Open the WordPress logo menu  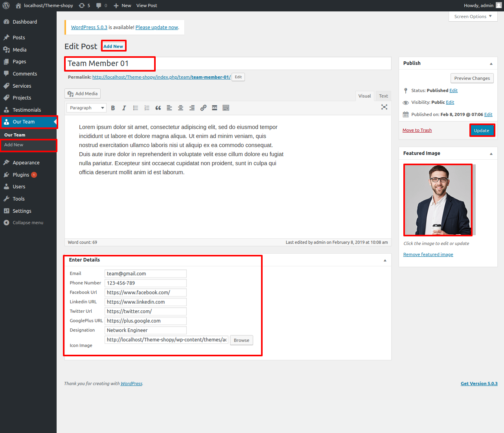6,6
